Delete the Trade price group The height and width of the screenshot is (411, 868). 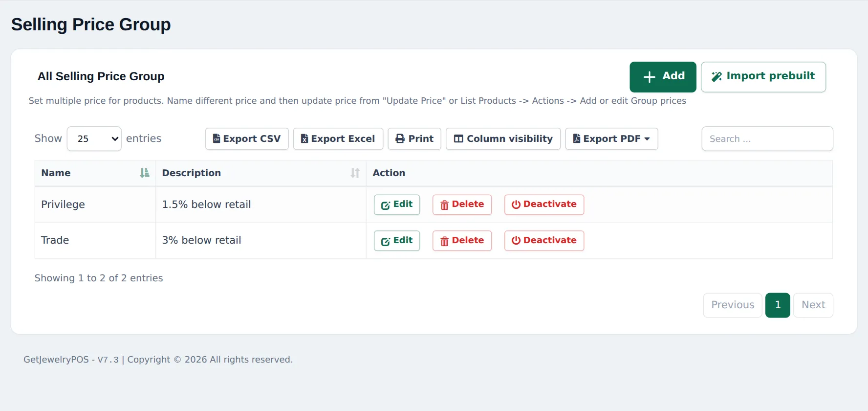(462, 241)
